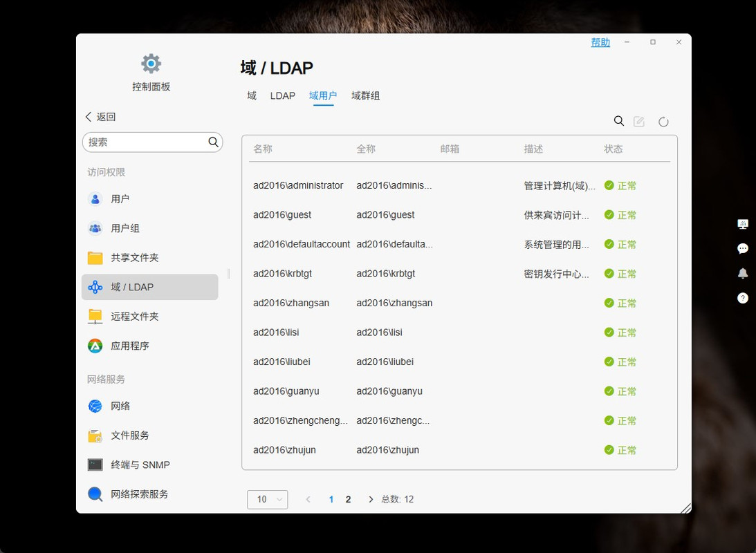Sort by 名称 column header
The width and height of the screenshot is (756, 553).
click(263, 149)
